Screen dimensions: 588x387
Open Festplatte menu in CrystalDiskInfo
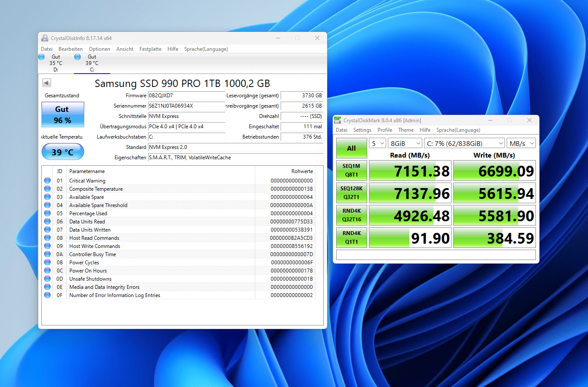[x=151, y=49]
